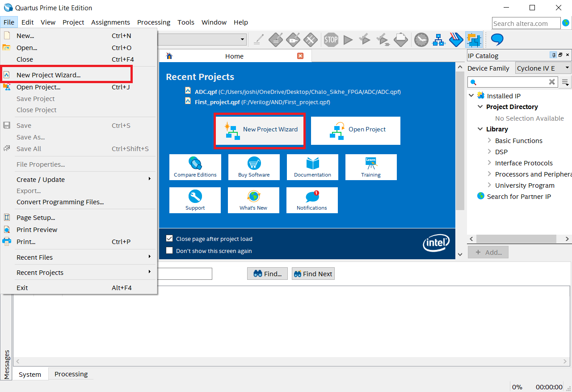
Task: Expand the Interface Protocols category
Action: click(x=489, y=163)
